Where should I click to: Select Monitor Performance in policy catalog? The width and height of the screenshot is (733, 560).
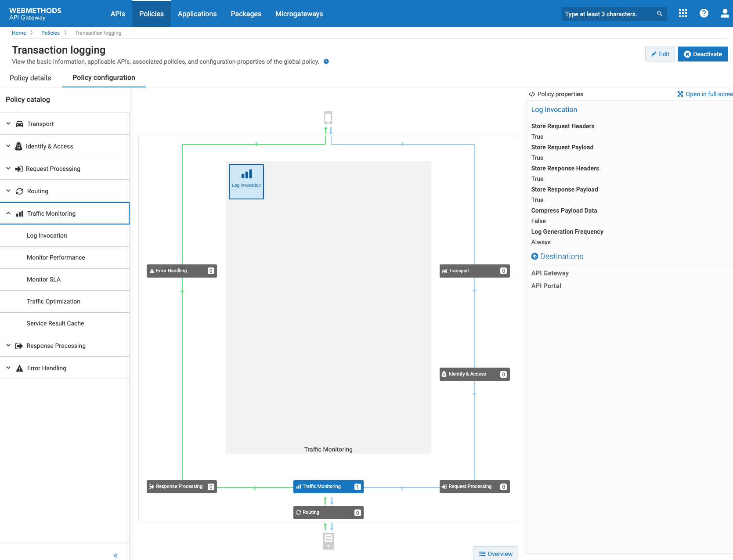click(56, 257)
